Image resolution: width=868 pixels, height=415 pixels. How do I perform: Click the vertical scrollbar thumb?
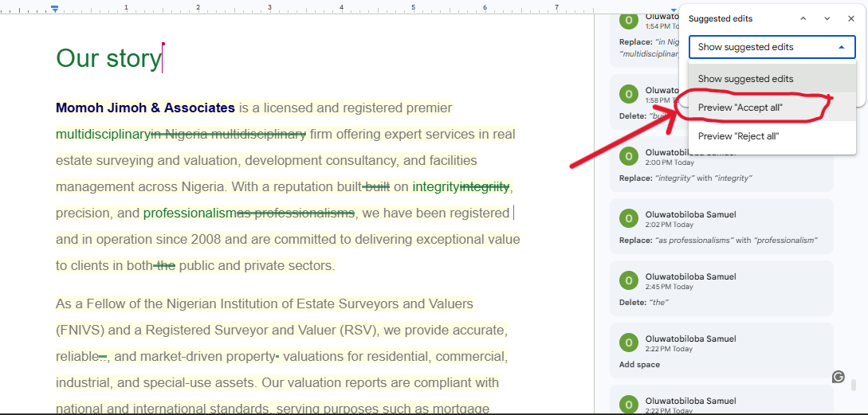pyautogui.click(x=854, y=385)
